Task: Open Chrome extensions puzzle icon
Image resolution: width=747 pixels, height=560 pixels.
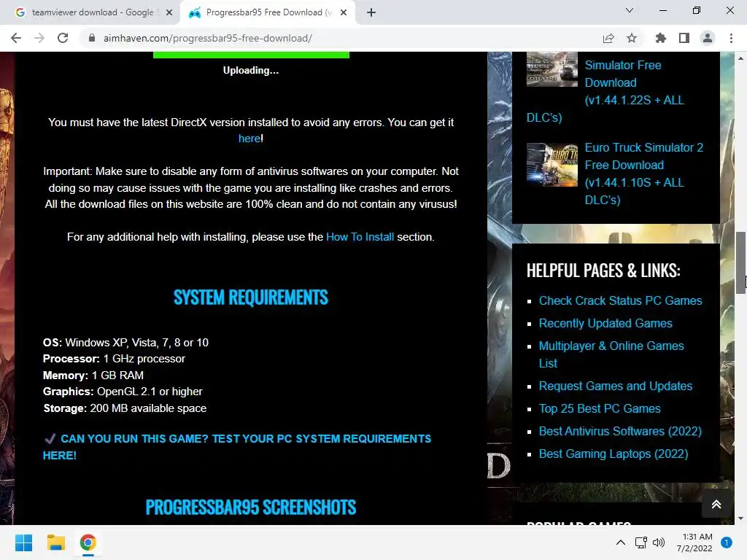Action: (x=660, y=38)
